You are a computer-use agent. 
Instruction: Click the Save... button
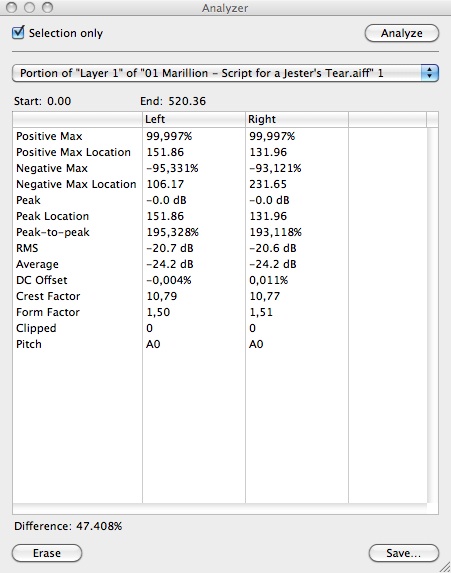pos(403,553)
